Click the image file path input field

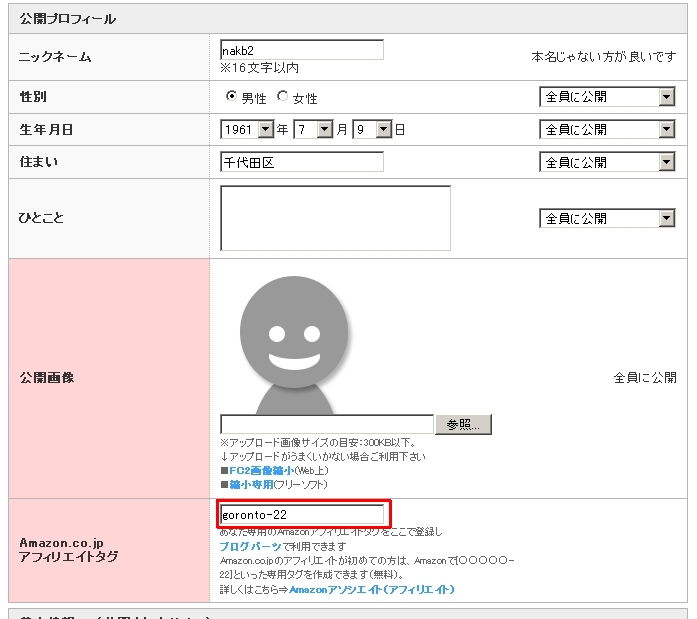pyautogui.click(x=327, y=424)
